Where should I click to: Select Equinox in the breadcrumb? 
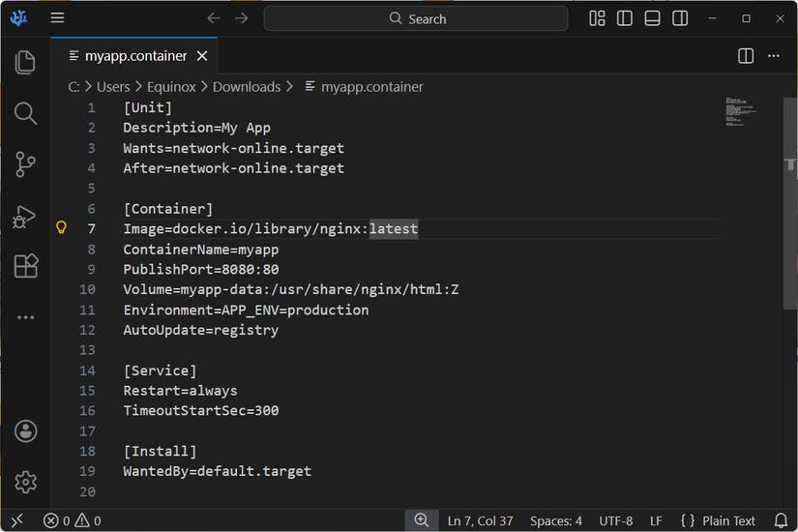point(171,87)
